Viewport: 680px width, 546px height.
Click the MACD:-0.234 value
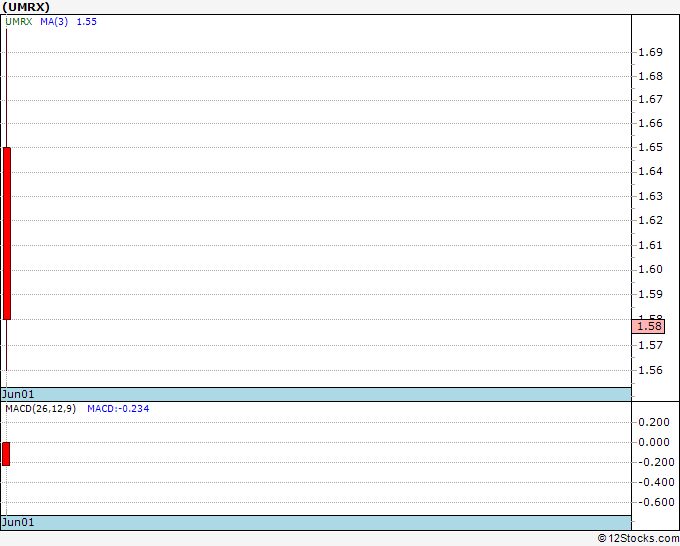[118, 409]
